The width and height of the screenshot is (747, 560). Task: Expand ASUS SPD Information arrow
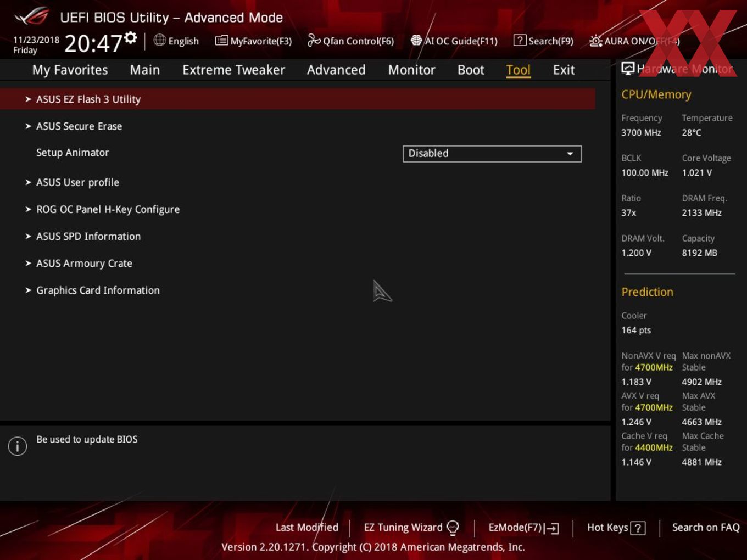pyautogui.click(x=28, y=236)
